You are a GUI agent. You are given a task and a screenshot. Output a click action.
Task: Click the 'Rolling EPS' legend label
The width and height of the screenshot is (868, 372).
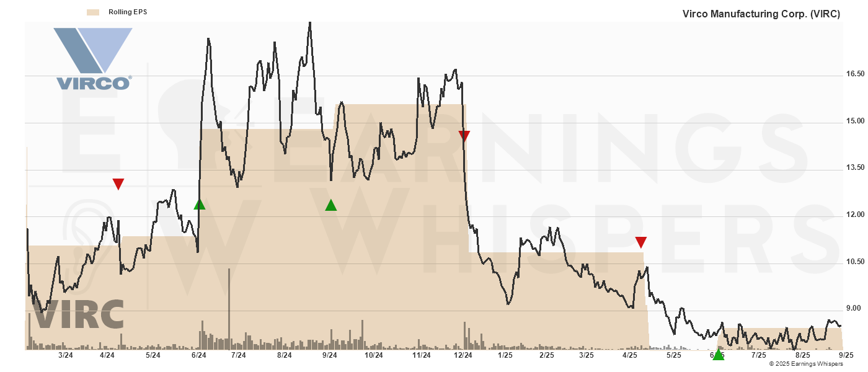(x=128, y=12)
